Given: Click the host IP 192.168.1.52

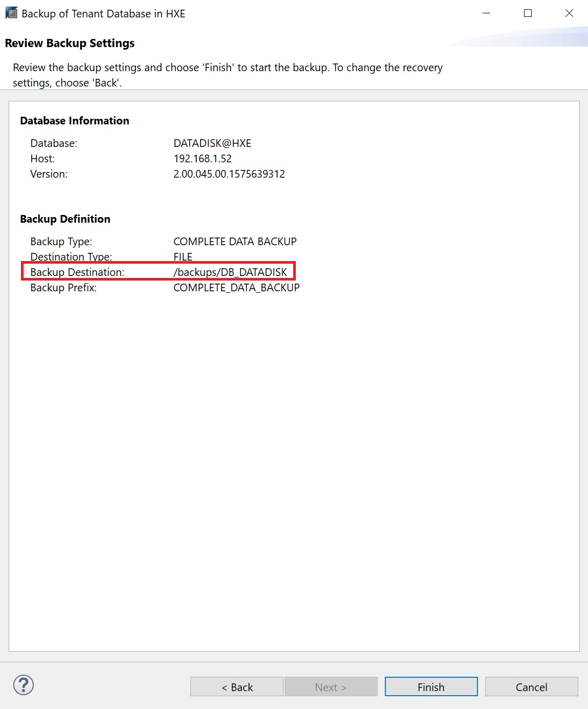Looking at the screenshot, I should click(x=203, y=159).
